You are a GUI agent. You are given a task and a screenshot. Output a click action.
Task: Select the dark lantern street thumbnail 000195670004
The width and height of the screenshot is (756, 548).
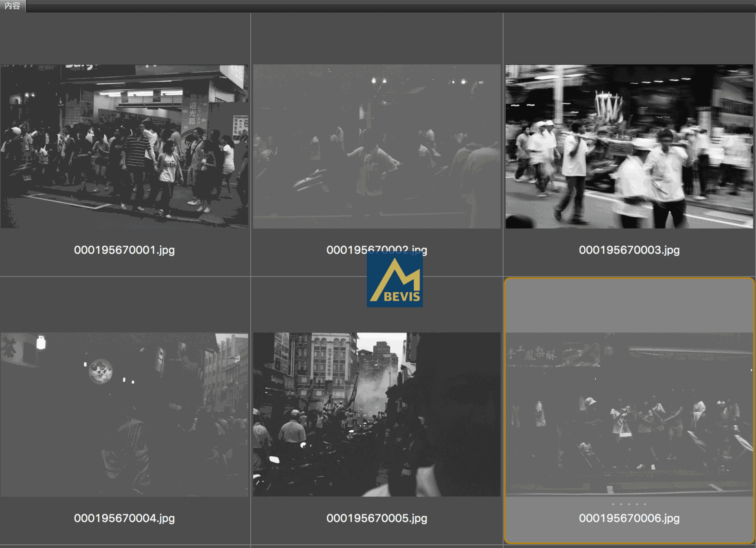click(x=124, y=415)
